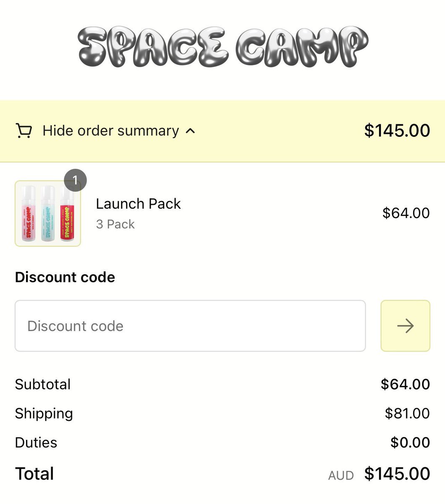Click the shopping cart icon
The width and height of the screenshot is (445, 504).
pyautogui.click(x=24, y=131)
